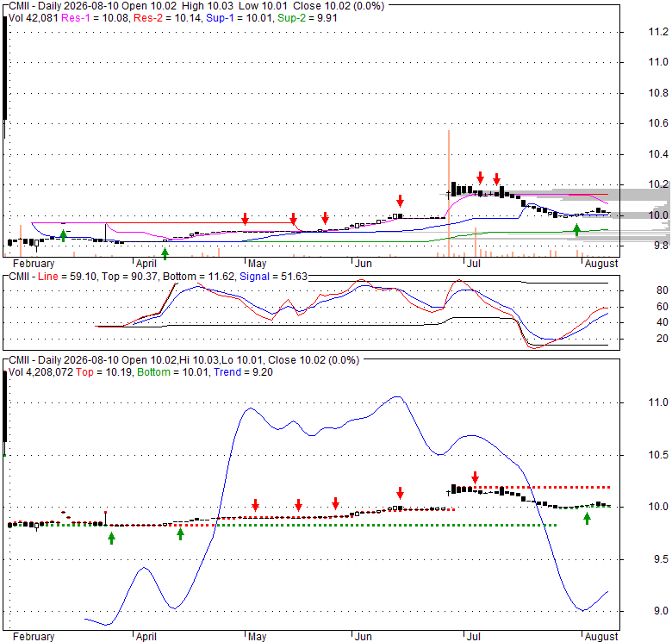The image size is (672, 642).
Task: Click red sell arrow above July bars, Trend chart
Action: pos(475,477)
